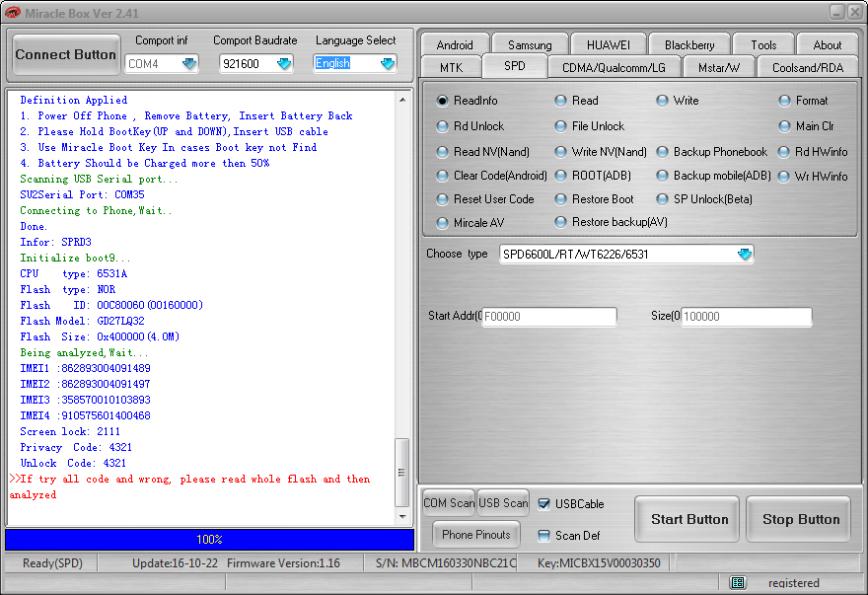Click the Firmware Version:1.16 status text
This screenshot has height=595, width=868.
tap(283, 562)
